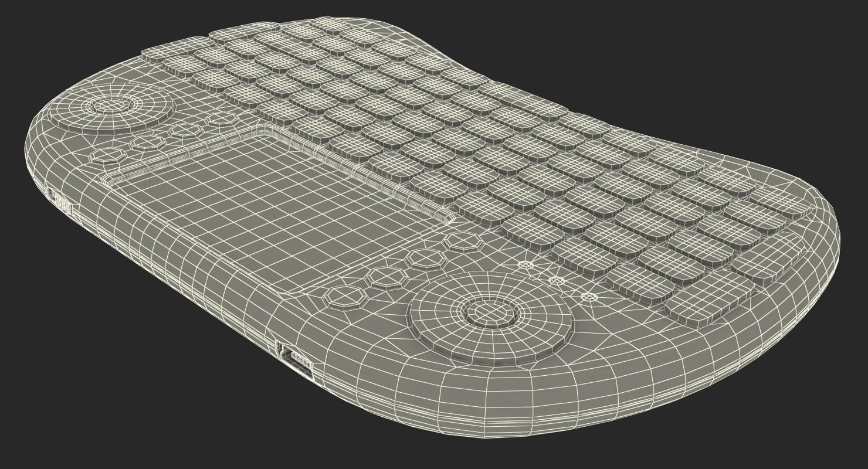Click the power slider switch on the left side edge
The width and height of the screenshot is (868, 469).
(59, 202)
